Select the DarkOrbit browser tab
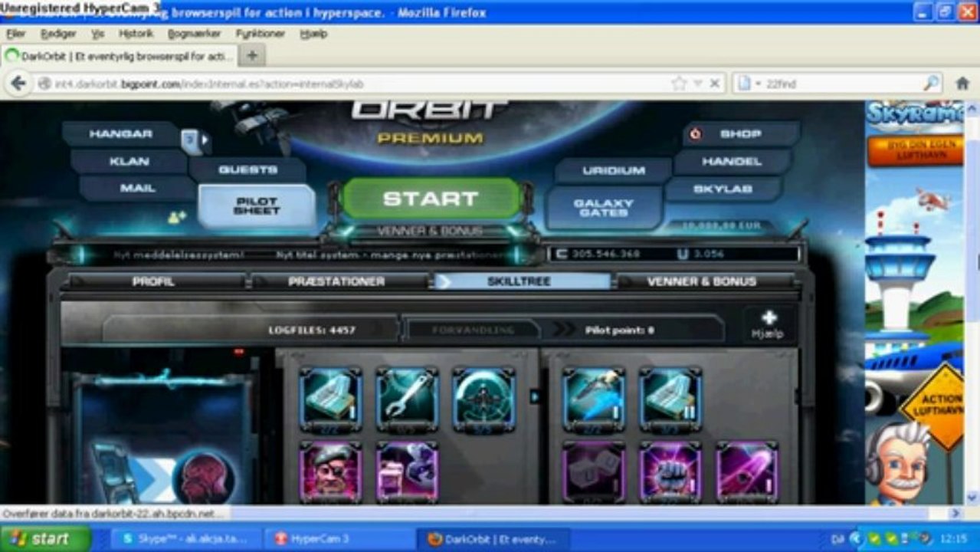The height and width of the screenshot is (552, 980). coord(120,56)
